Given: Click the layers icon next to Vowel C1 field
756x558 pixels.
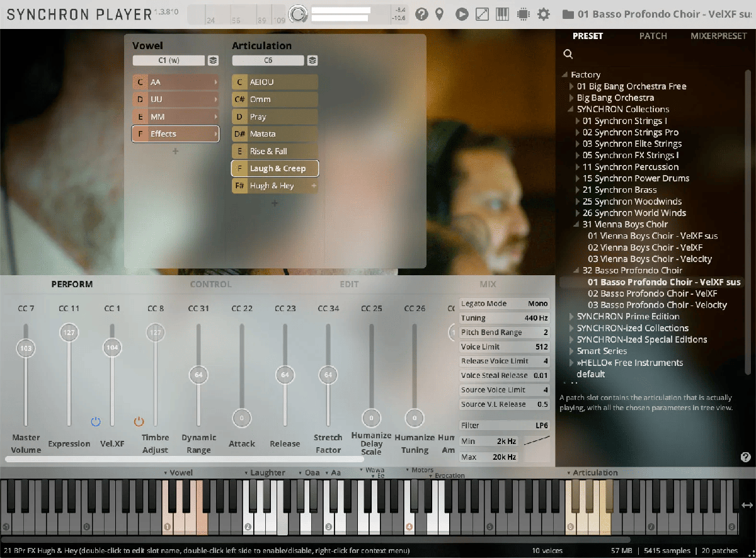Looking at the screenshot, I should tap(213, 60).
